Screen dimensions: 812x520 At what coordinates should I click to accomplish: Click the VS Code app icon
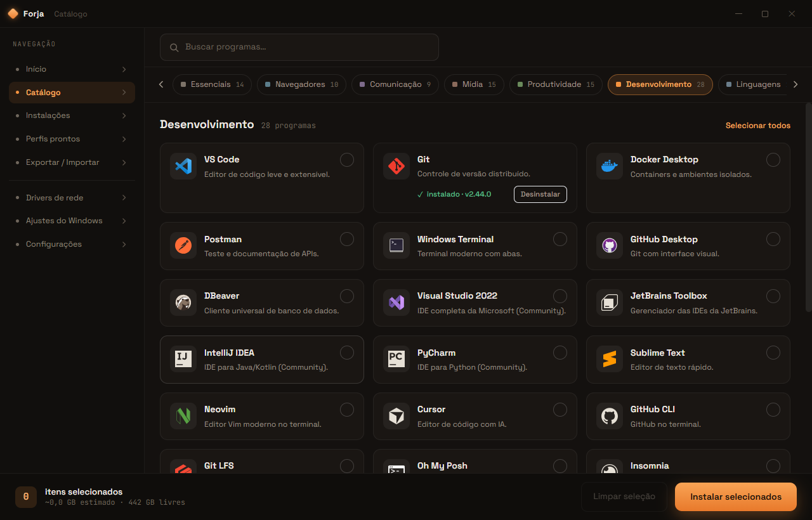tap(183, 166)
